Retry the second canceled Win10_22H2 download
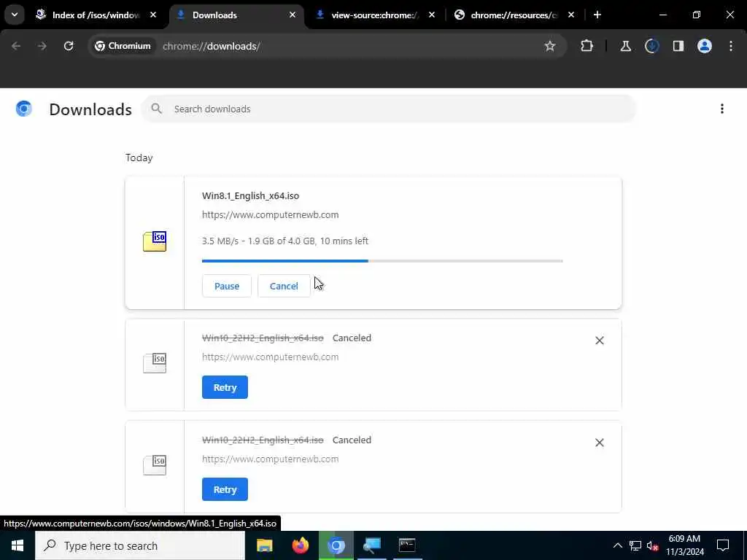The height and width of the screenshot is (560, 747). pos(225,489)
